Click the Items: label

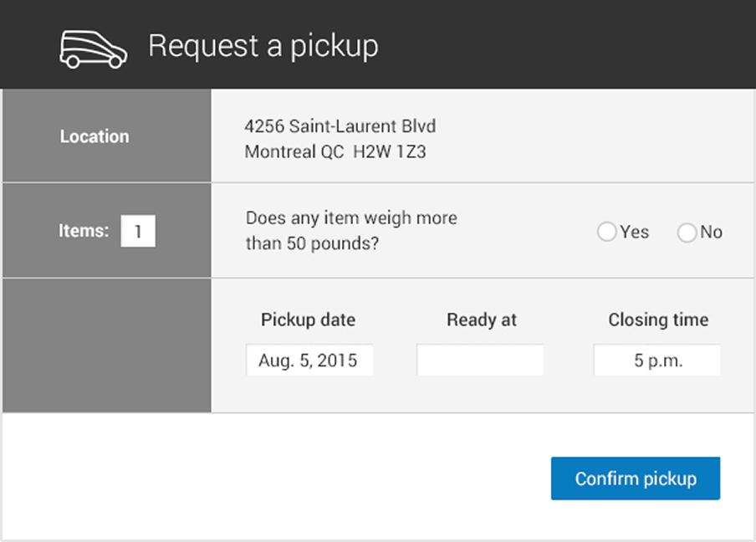[x=84, y=231]
